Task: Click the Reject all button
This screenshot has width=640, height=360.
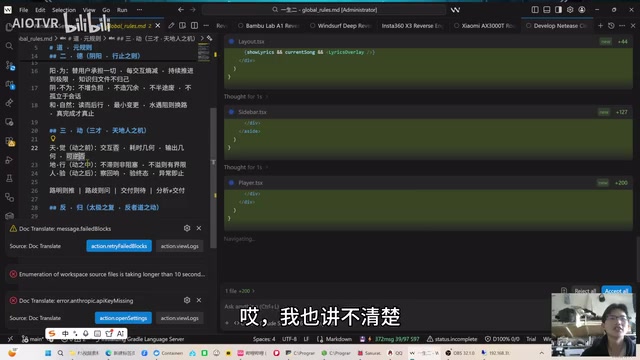Action: point(585,291)
